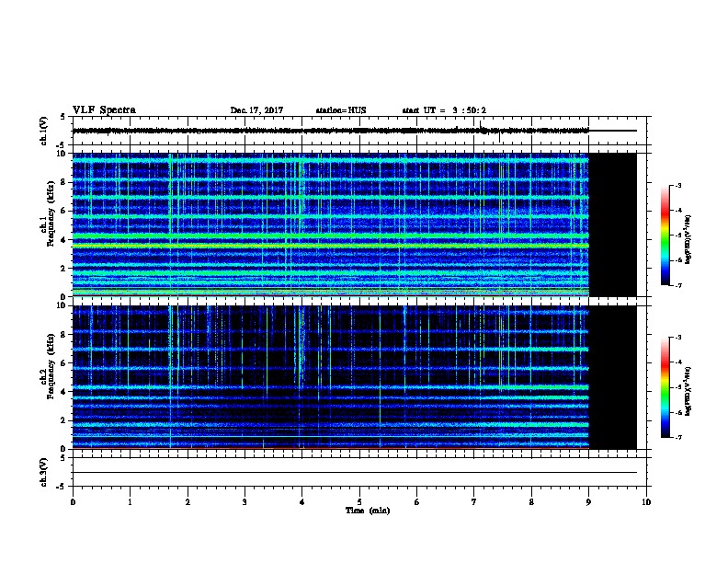Screen dimensions: 728x563
Task: Click the upper colorbar log(PSD) label
Action: pos(688,239)
